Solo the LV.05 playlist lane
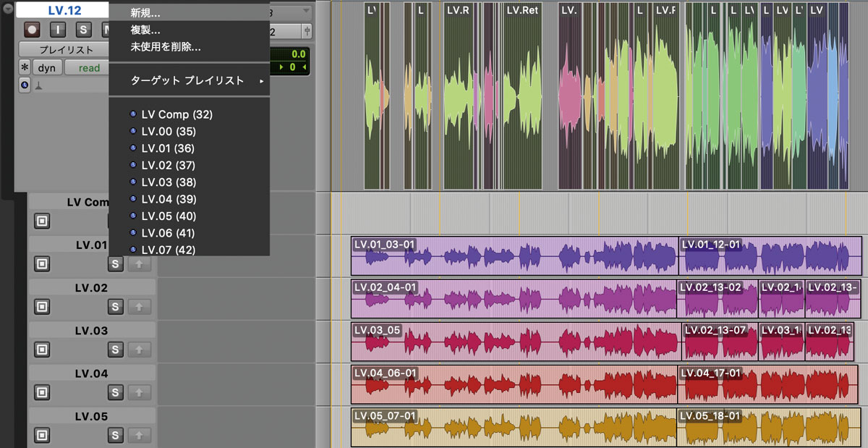Image resolution: width=868 pixels, height=448 pixels. pyautogui.click(x=116, y=435)
